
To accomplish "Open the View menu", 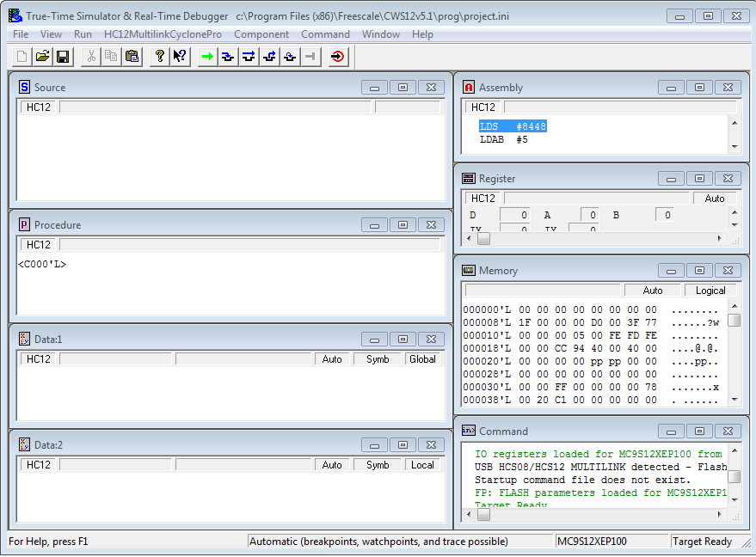I will [x=51, y=34].
